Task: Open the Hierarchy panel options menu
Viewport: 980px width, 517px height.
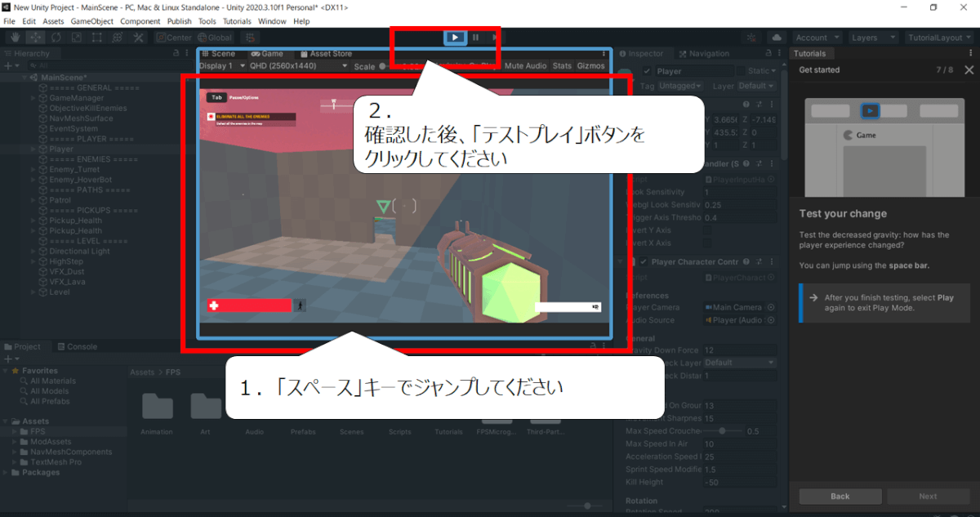Action: (x=186, y=54)
